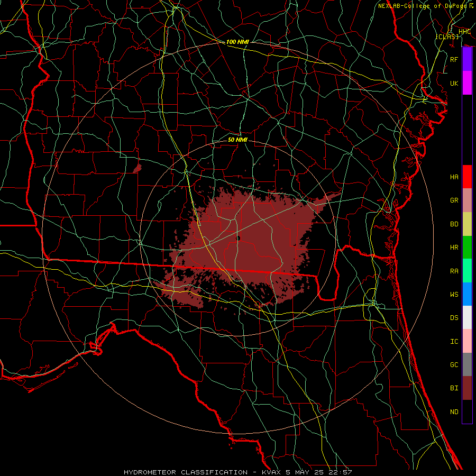Viewport: 476px width, 476px height.
Task: Click the ND black legend swatch
Action: (x=467, y=411)
